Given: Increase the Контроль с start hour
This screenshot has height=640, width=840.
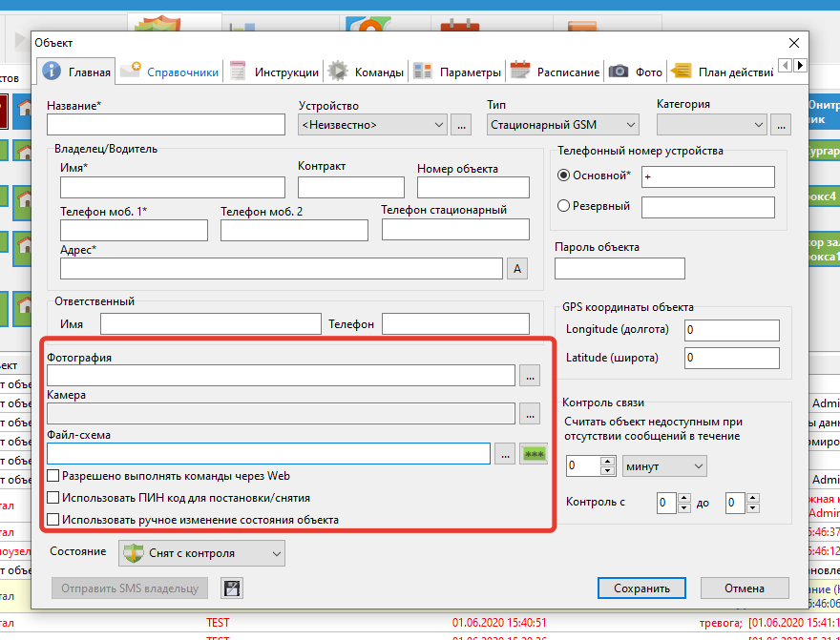Looking at the screenshot, I should [x=684, y=498].
